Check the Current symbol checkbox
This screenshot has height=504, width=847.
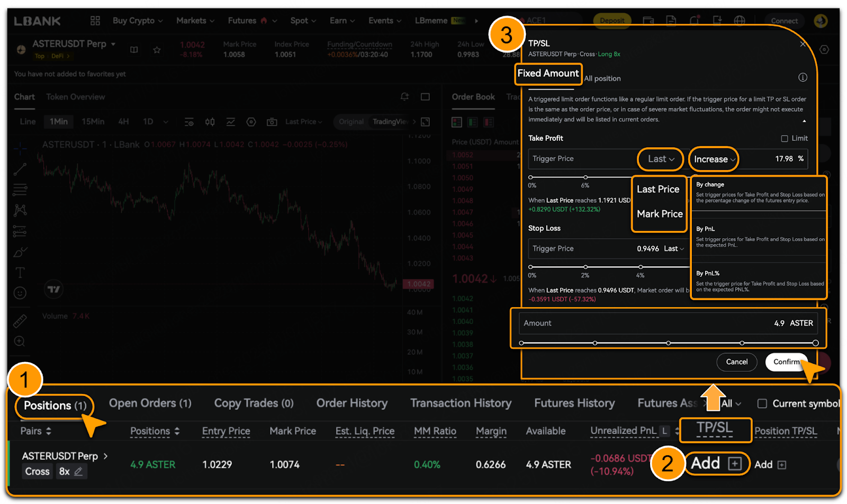(762, 403)
